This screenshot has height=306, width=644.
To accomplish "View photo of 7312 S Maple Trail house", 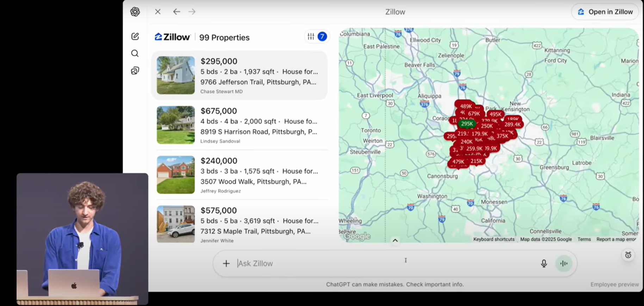I will tap(176, 224).
